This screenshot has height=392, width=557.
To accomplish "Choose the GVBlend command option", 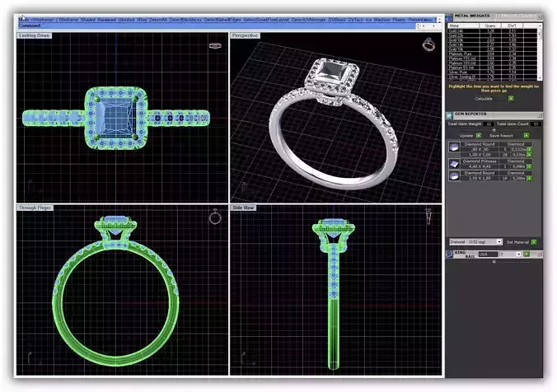I will click(336, 20).
